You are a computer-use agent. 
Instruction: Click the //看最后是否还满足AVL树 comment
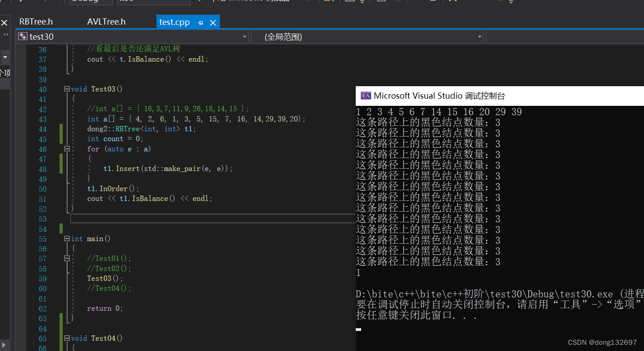134,49
